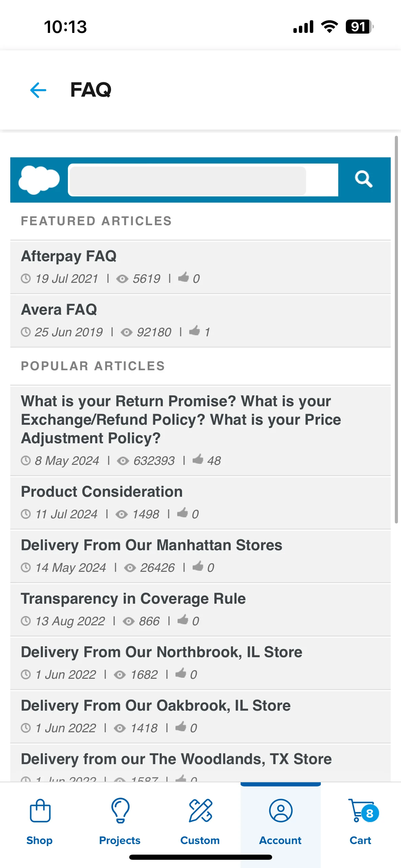Screen dimensions: 401x868
Task: Click the thumbs-up icon under Avera FAQ
Action: pos(194,330)
